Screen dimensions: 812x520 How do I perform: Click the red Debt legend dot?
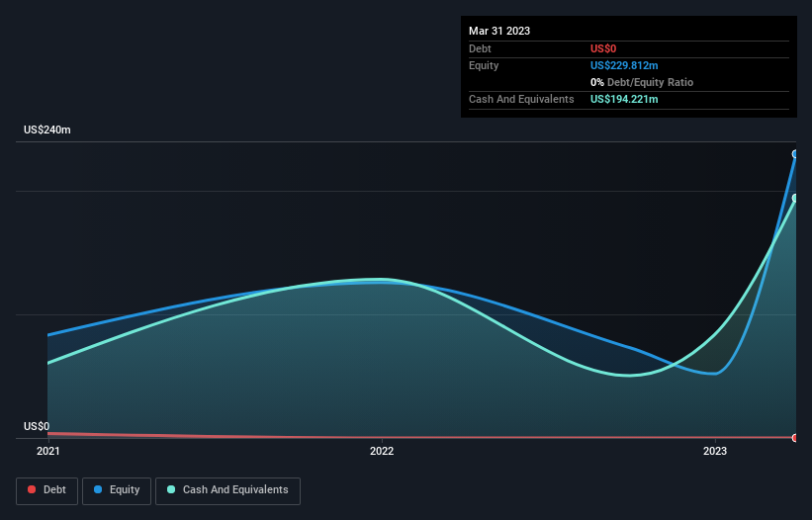pos(32,489)
